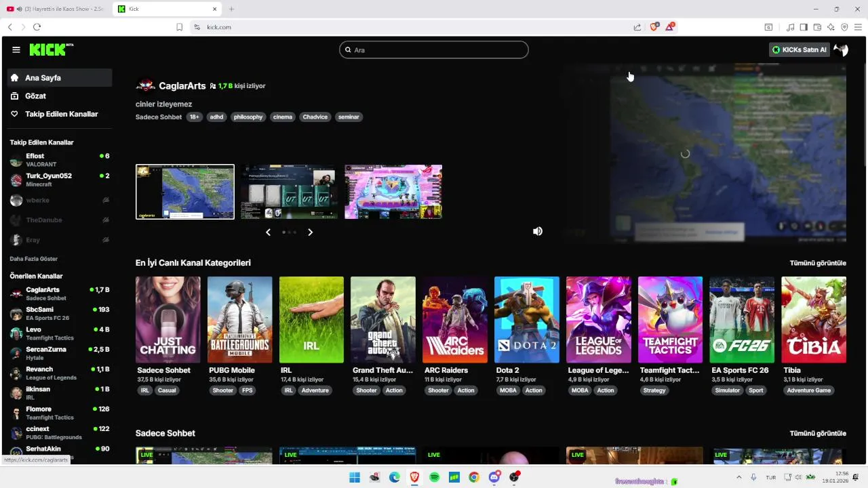Image resolution: width=868 pixels, height=488 pixels.
Task: Open Brave main menu button
Action: point(858,27)
